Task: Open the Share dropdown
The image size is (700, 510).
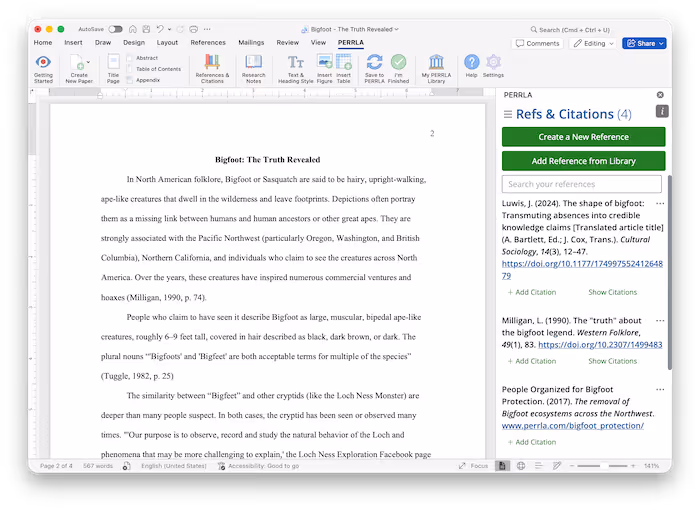Action: (662, 43)
